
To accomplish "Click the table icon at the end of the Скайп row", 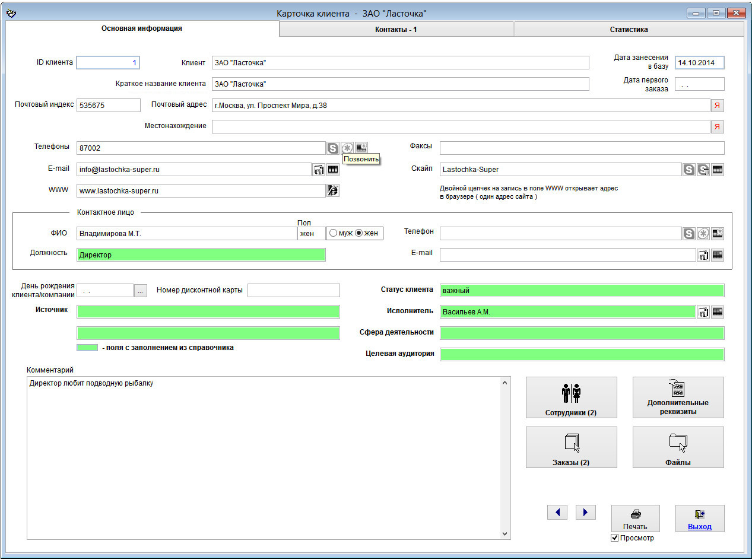I will coord(718,170).
